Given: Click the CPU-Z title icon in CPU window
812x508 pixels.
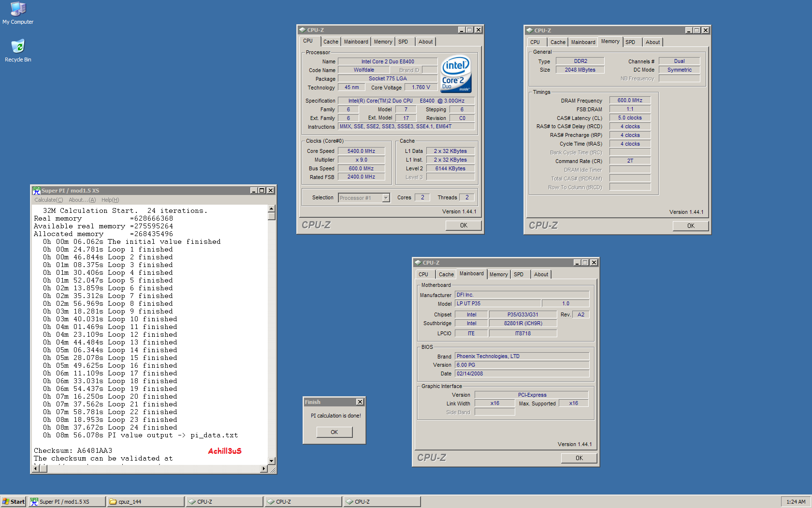Looking at the screenshot, I should click(303, 30).
